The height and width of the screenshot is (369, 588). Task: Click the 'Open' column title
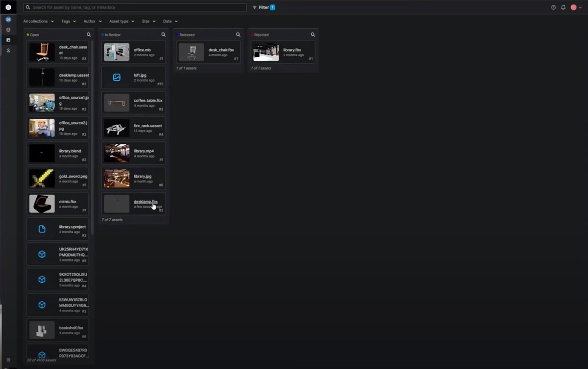click(34, 35)
